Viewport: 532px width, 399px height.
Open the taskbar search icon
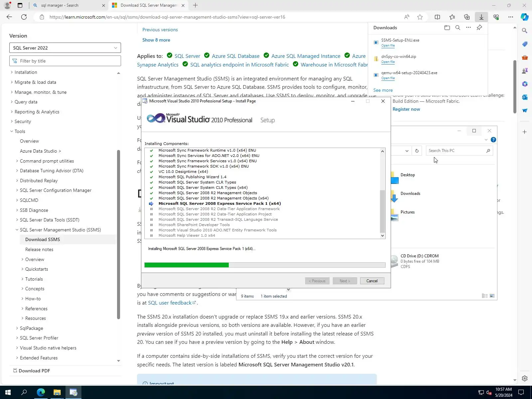point(24,392)
